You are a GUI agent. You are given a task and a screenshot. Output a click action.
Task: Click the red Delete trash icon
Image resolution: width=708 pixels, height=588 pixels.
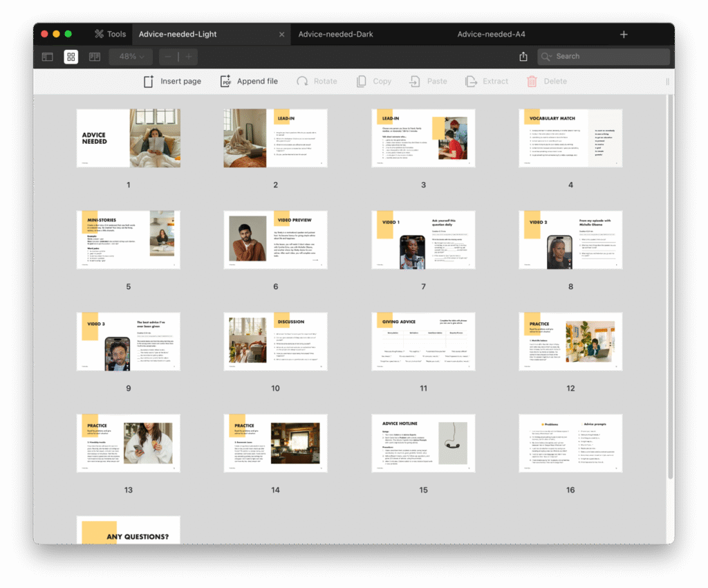click(x=532, y=82)
